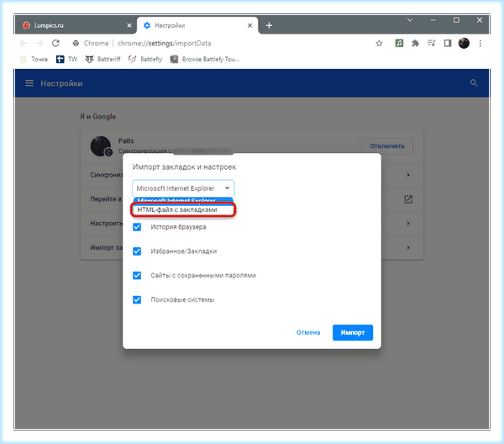
Task: Open the settings hamburger menu
Action: pyautogui.click(x=29, y=83)
